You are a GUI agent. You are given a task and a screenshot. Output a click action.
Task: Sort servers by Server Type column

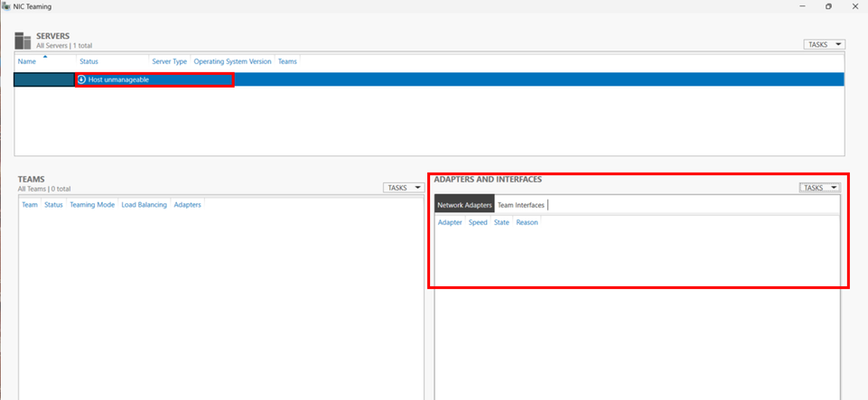point(170,62)
